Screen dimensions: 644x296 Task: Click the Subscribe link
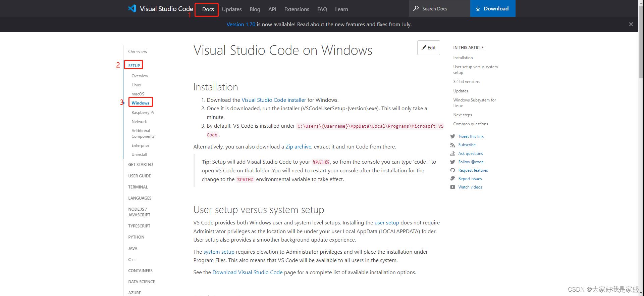point(467,145)
